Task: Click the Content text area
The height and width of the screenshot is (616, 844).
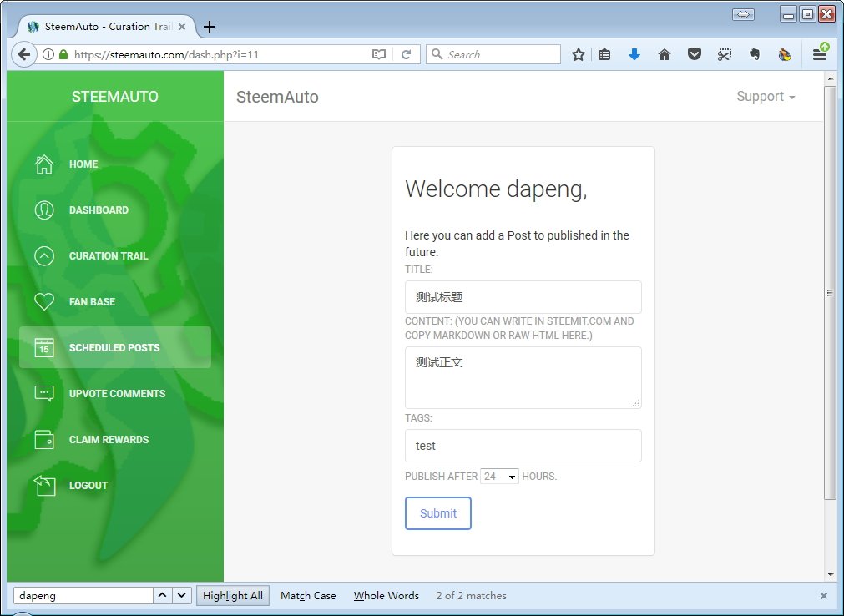Action: coord(523,377)
